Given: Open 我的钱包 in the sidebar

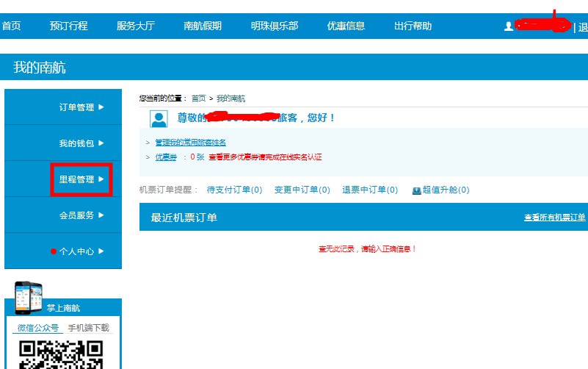Looking at the screenshot, I should point(76,143).
